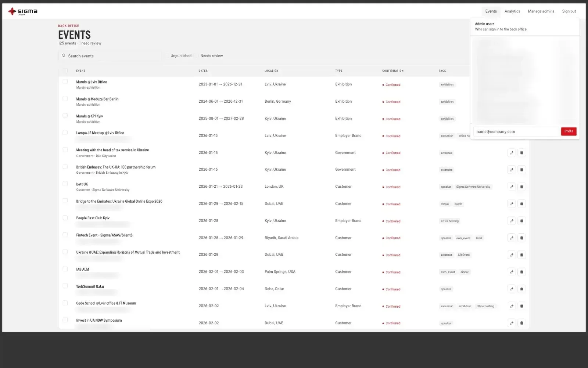Delete the Invest in UA NOW Symposium event
This screenshot has width=588, height=368.
pyautogui.click(x=521, y=323)
